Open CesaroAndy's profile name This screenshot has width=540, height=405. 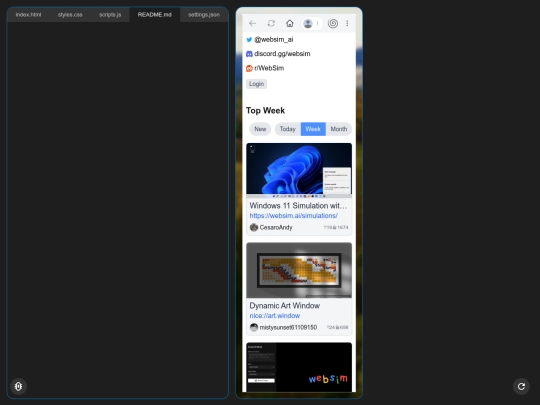[276, 228]
